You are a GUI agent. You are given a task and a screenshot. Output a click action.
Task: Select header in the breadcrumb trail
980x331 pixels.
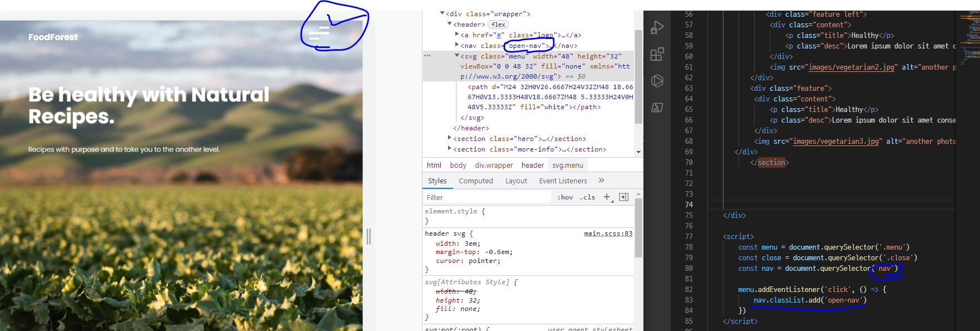point(533,165)
